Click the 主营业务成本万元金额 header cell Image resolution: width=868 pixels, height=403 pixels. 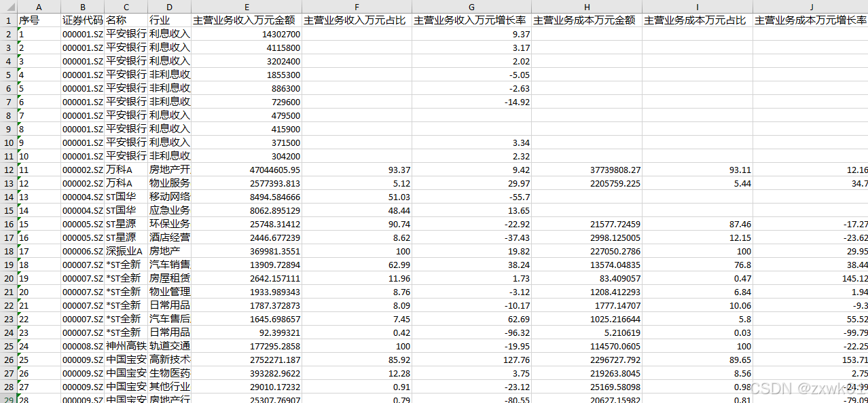587,20
